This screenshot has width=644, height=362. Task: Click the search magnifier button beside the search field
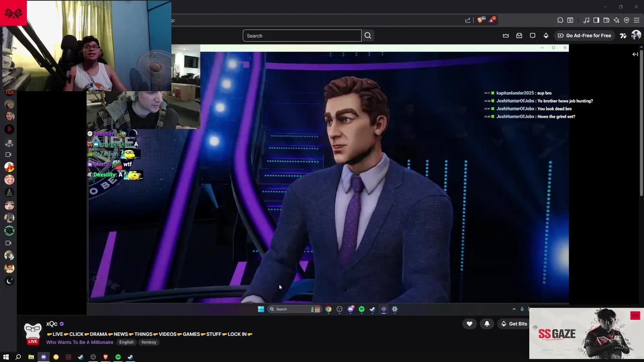click(x=368, y=36)
